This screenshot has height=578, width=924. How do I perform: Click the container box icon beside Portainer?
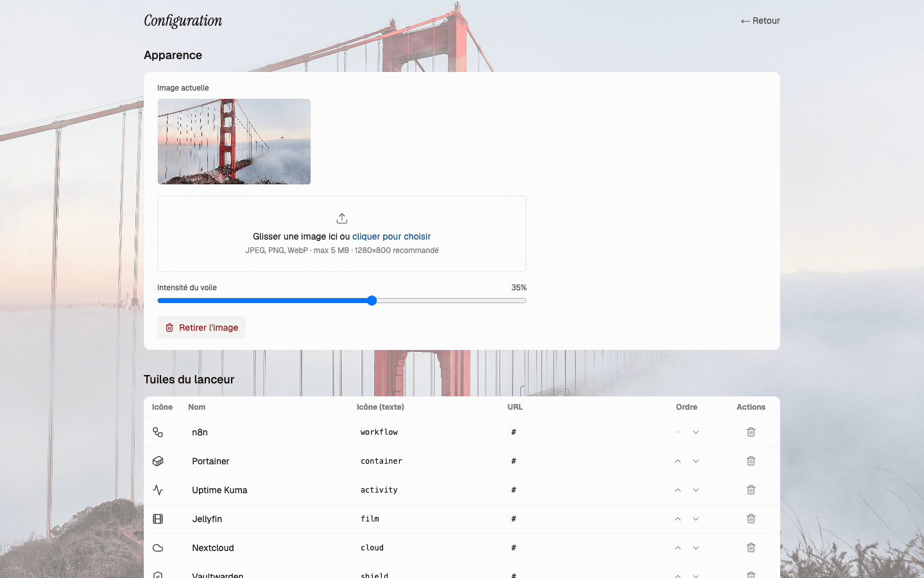[x=158, y=461]
